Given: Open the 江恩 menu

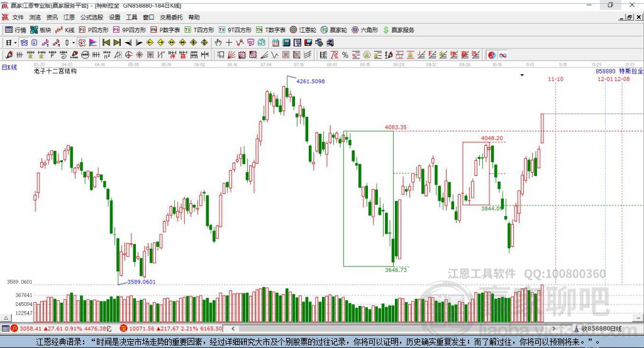Looking at the screenshot, I should tap(69, 17).
